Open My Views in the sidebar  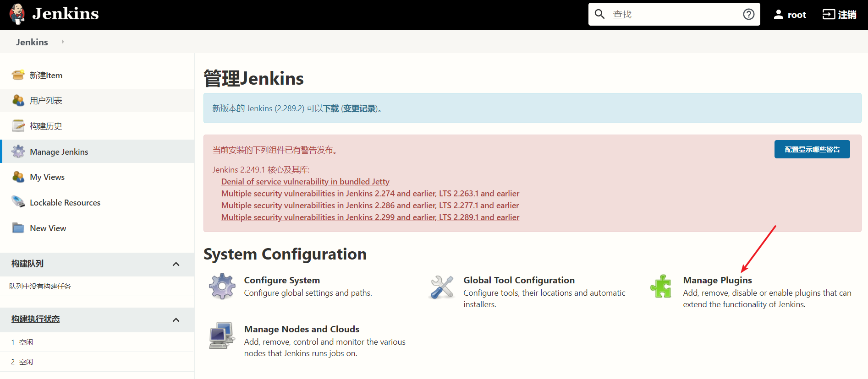pyautogui.click(x=47, y=177)
